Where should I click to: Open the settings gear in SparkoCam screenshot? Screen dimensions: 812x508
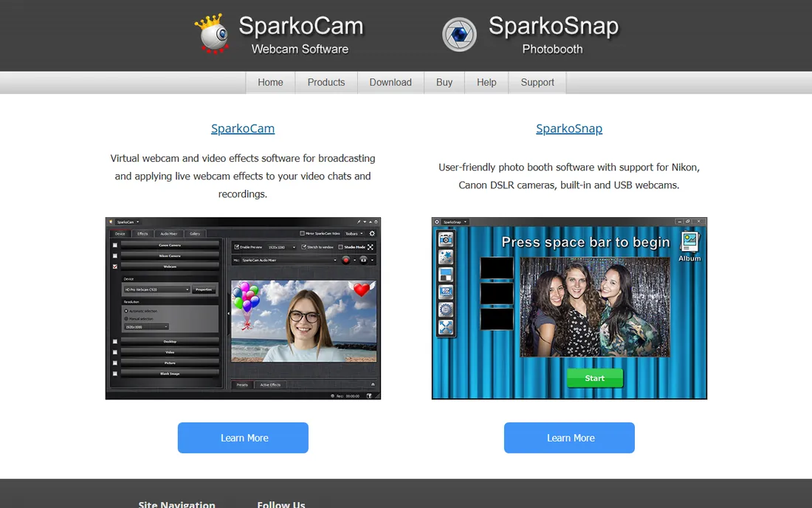pos(372,233)
